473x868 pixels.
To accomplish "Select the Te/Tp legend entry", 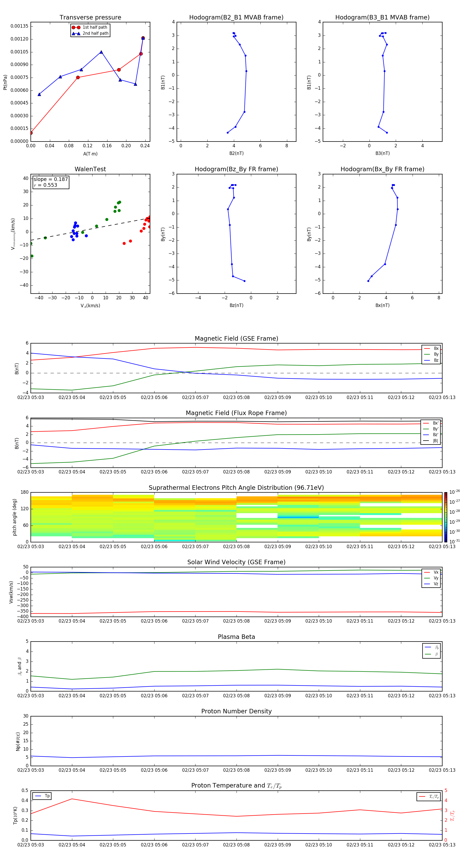I will click(428, 796).
